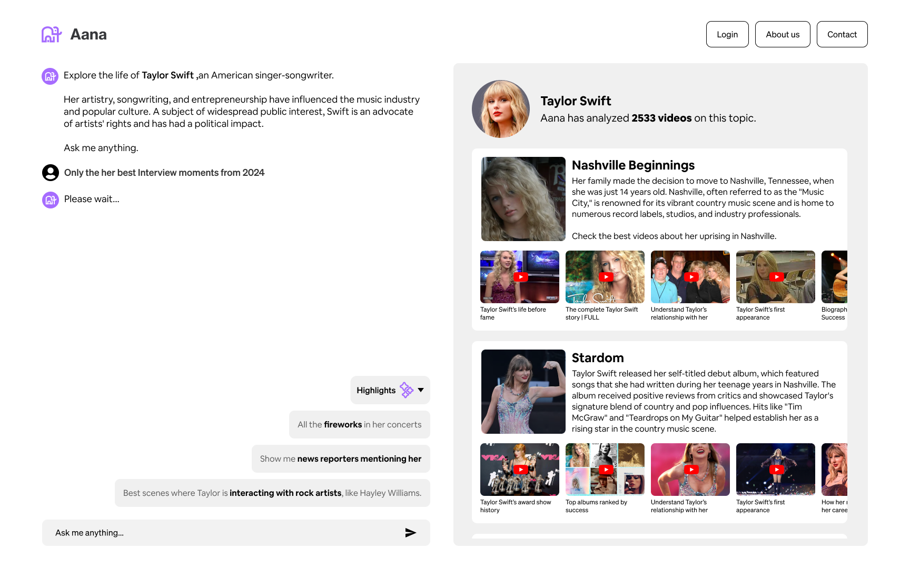Screen dimensions: 910x588
Task: Open the About us page
Action: click(x=783, y=34)
